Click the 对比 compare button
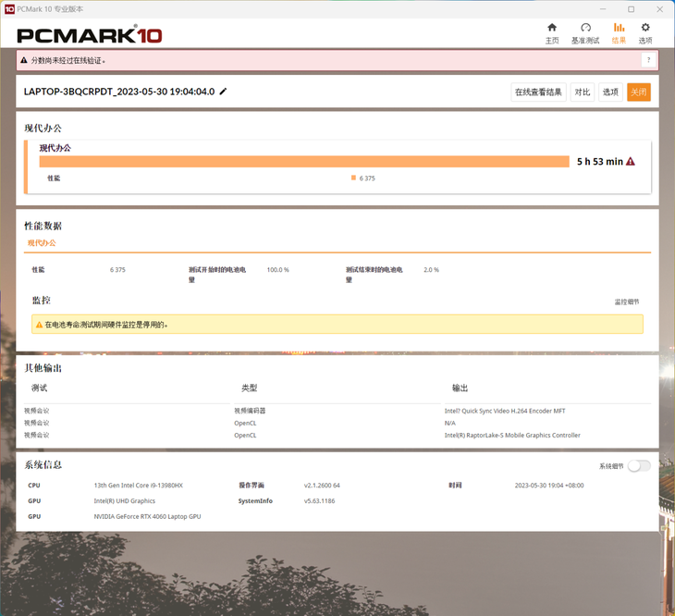The image size is (675, 616). pos(582,92)
